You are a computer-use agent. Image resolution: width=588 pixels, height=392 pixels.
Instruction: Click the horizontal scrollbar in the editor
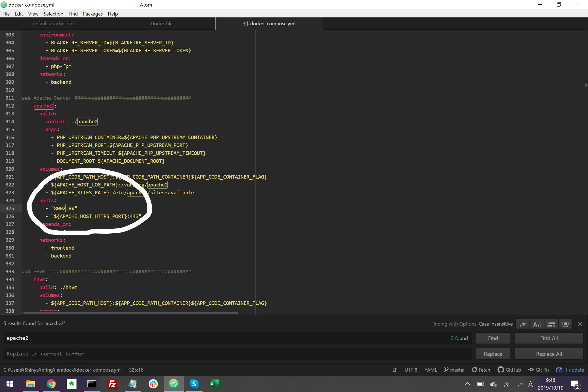pyautogui.click(x=131, y=313)
